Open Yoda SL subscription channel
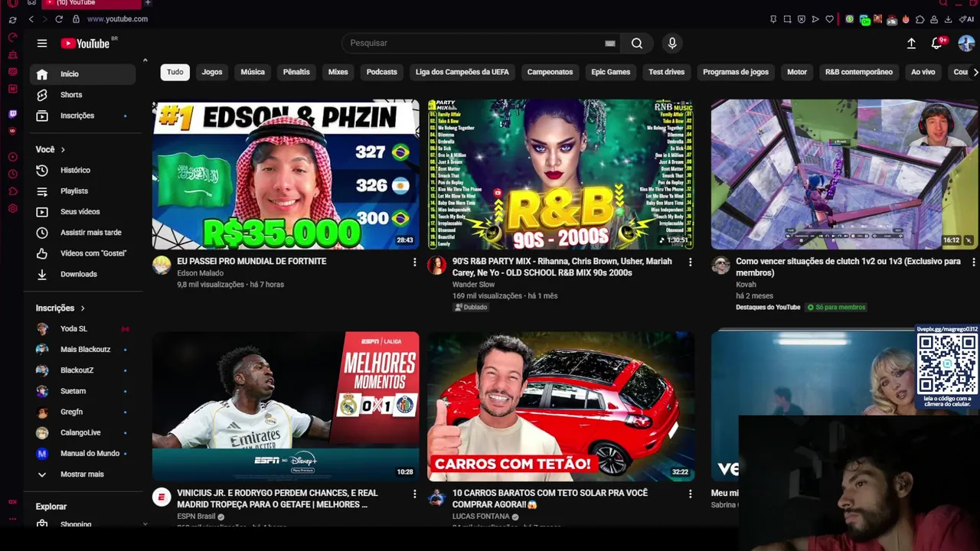Image resolution: width=980 pixels, height=551 pixels. [83, 329]
